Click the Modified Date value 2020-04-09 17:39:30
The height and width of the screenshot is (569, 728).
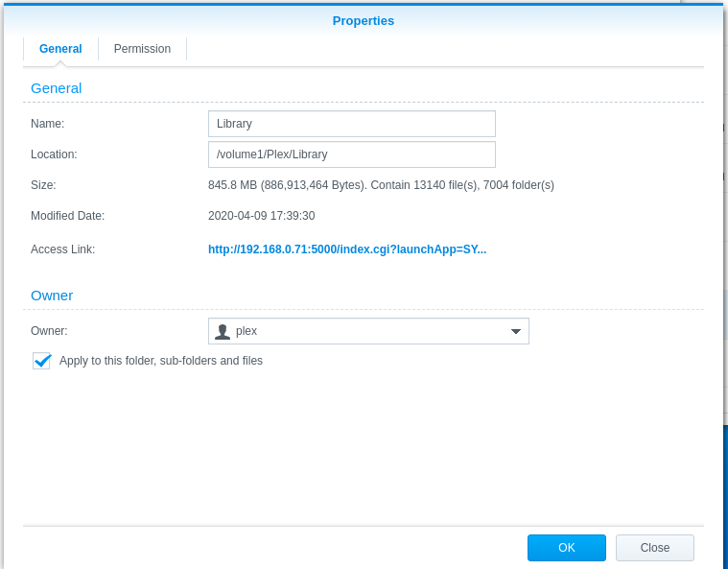[x=262, y=216]
